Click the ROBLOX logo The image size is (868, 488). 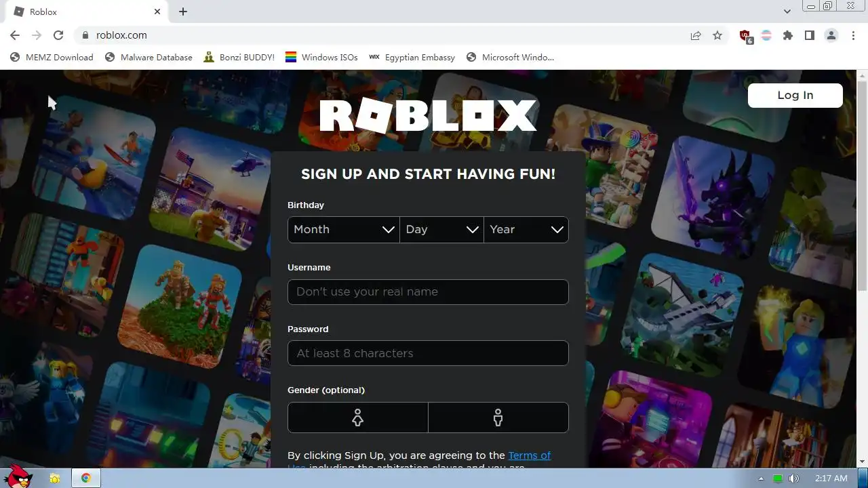point(428,115)
